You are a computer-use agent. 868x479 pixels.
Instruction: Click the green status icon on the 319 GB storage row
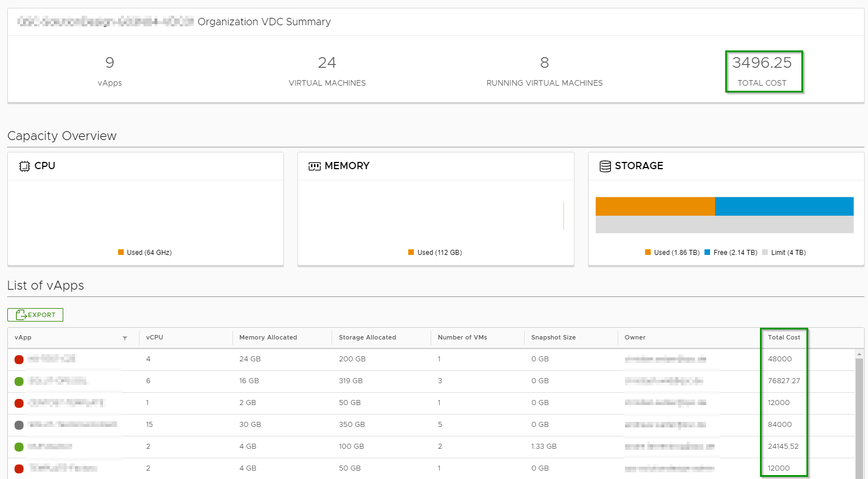tap(19, 382)
